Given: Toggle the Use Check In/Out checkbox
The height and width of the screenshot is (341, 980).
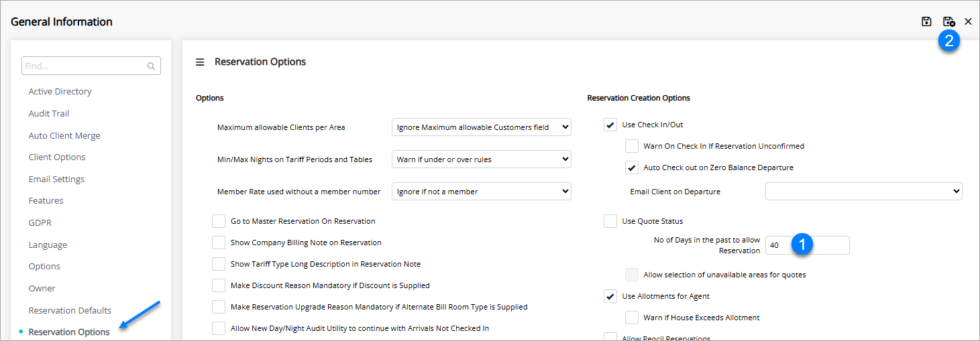Looking at the screenshot, I should [610, 125].
